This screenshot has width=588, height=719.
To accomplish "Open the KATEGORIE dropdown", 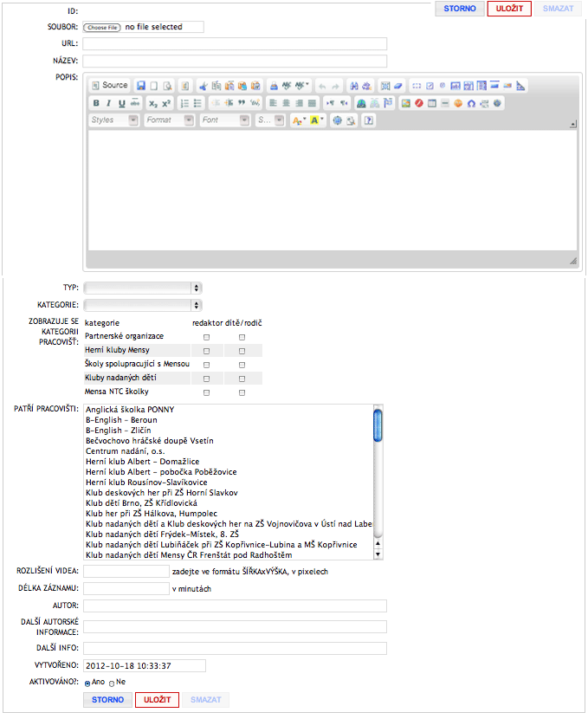I will coord(143,305).
